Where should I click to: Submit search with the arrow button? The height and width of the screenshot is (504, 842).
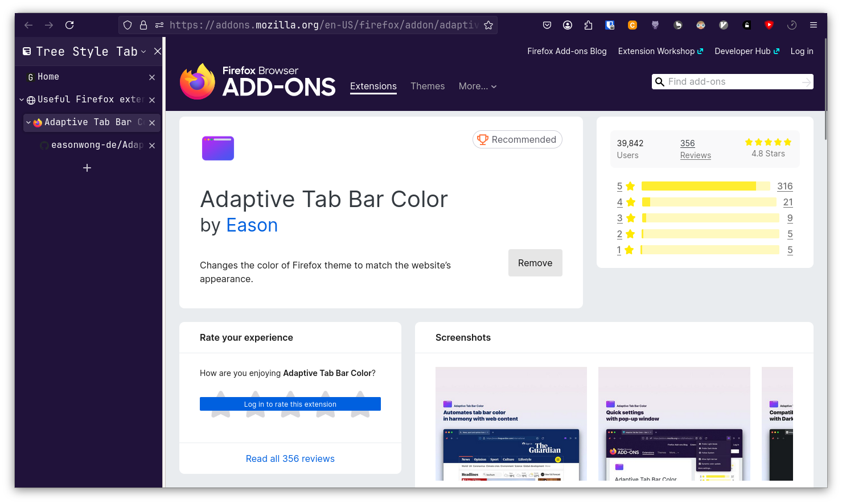coord(806,82)
